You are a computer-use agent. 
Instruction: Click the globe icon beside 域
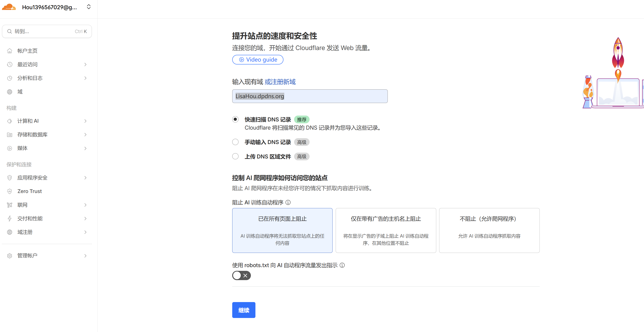(x=9, y=92)
